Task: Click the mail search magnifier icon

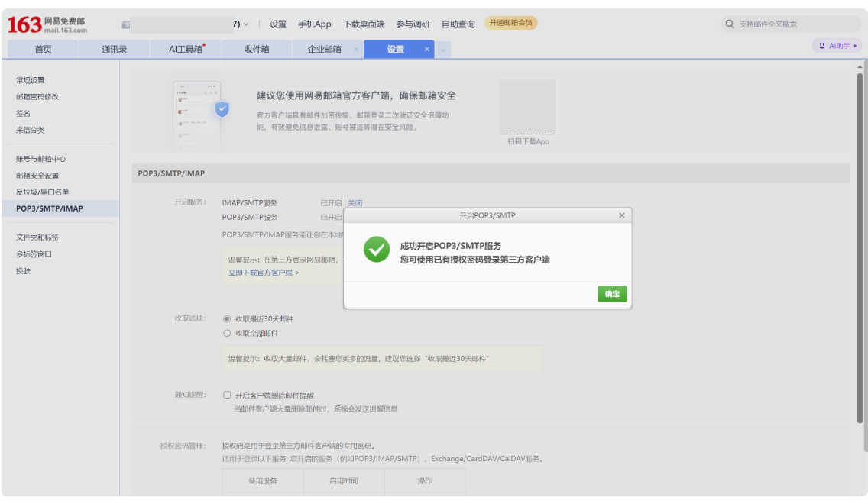Action: tap(730, 24)
